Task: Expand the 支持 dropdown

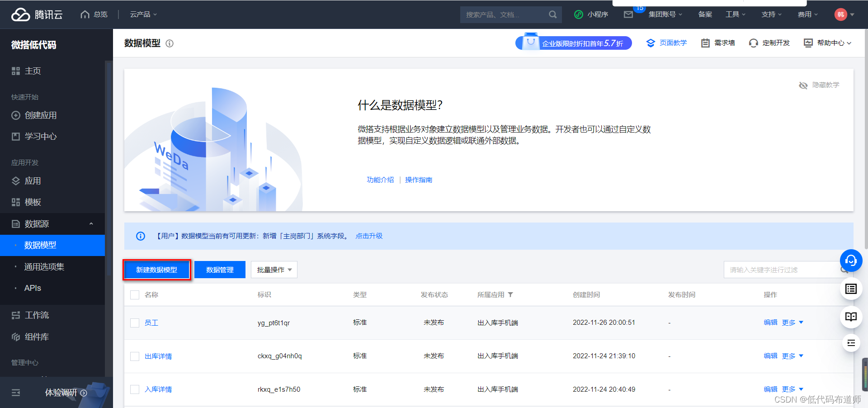Action: click(x=771, y=14)
